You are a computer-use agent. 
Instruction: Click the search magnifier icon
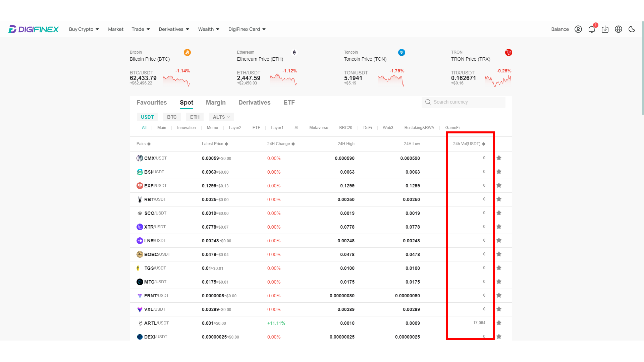(428, 102)
